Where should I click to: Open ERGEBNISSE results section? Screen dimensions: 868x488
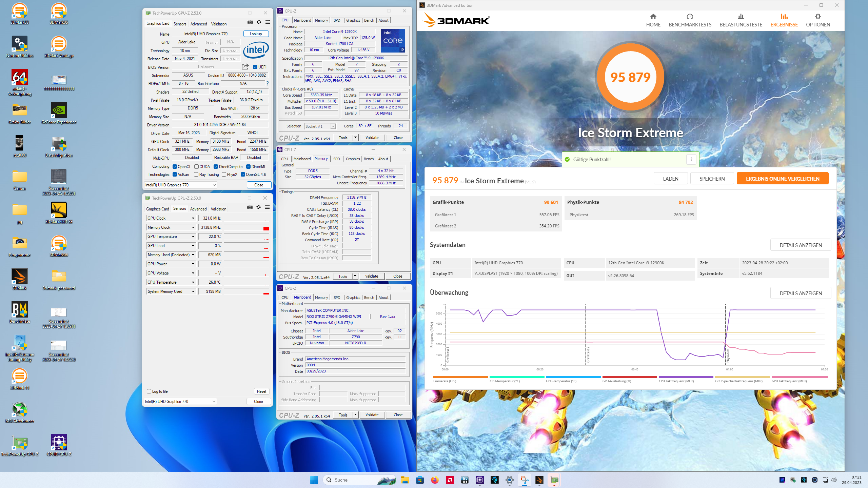(x=784, y=20)
